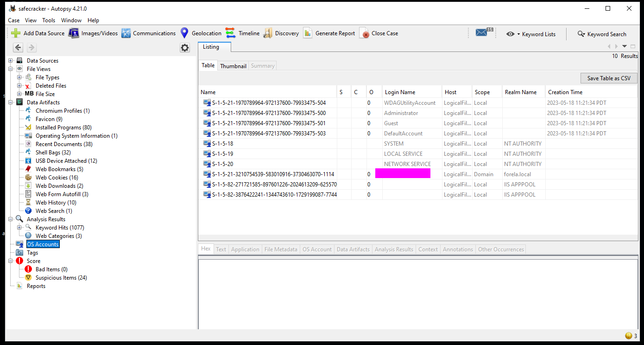The image size is (644, 345).
Task: Collapse the Score node
Action: click(11, 261)
